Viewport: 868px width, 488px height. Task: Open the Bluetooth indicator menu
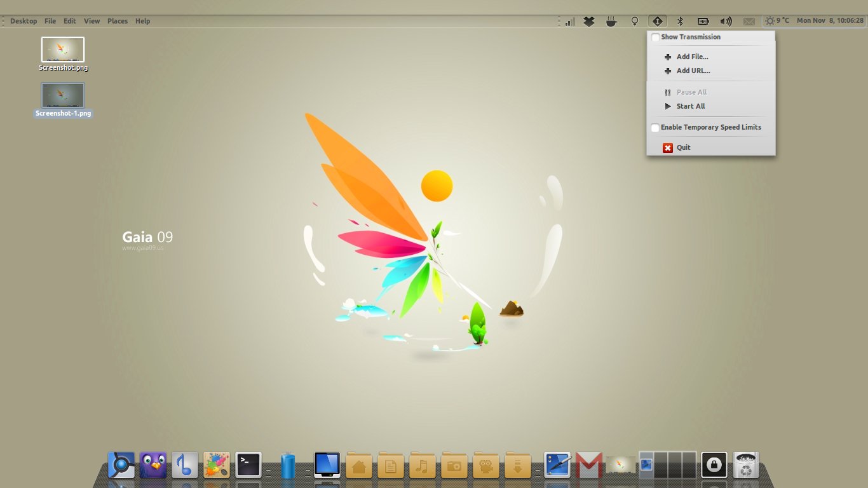680,21
